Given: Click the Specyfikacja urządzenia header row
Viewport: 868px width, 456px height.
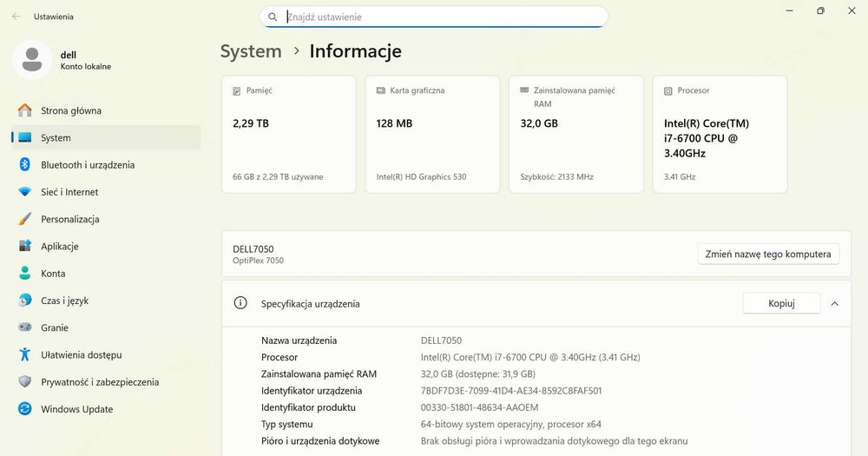Looking at the screenshot, I should coord(536,304).
